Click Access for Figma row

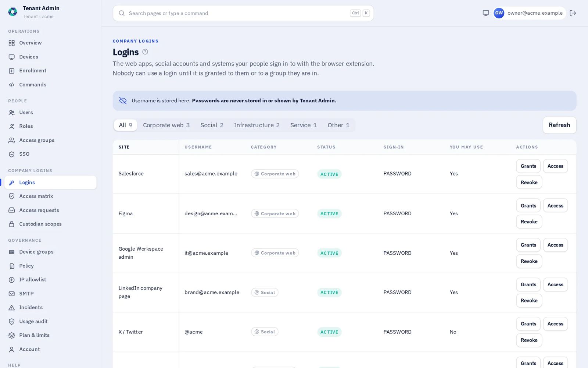tap(555, 206)
